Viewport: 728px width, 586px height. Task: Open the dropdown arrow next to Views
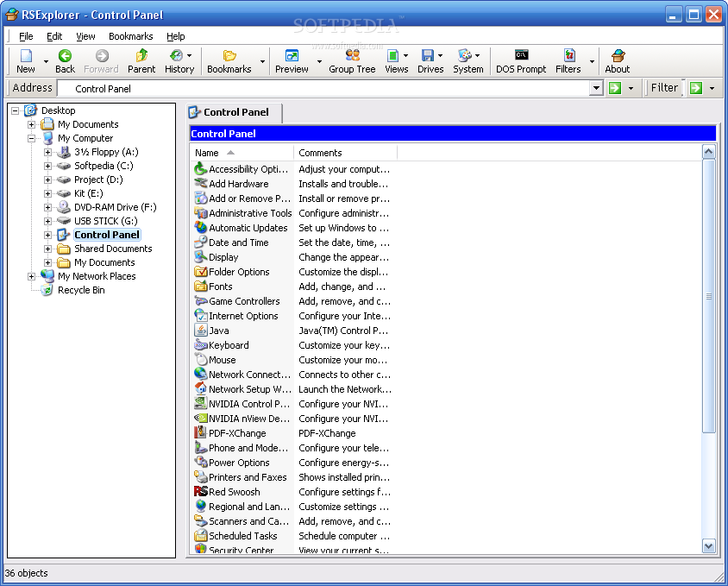pos(405,56)
